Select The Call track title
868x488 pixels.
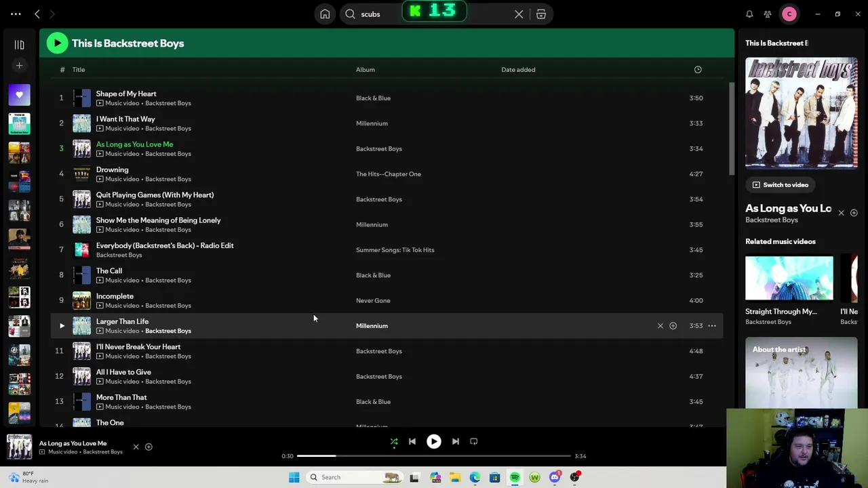(x=109, y=271)
